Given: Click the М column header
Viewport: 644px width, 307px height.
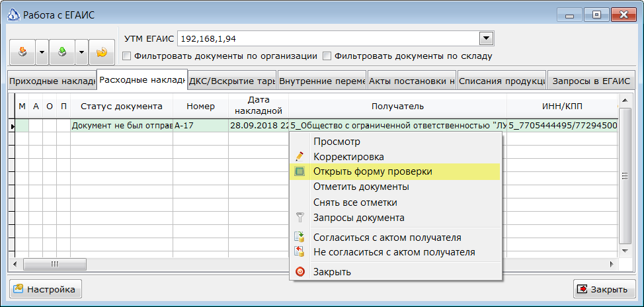Looking at the screenshot, I should (22, 107).
